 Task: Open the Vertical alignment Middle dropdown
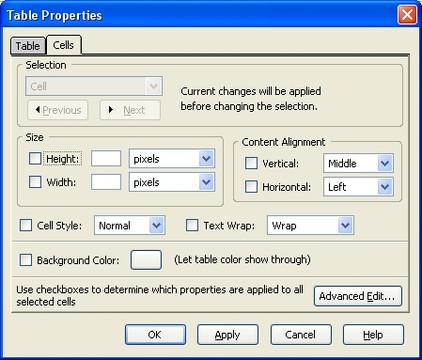358,163
